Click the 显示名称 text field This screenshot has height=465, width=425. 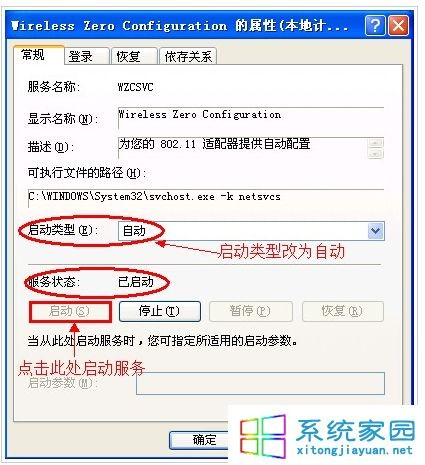coord(251,118)
